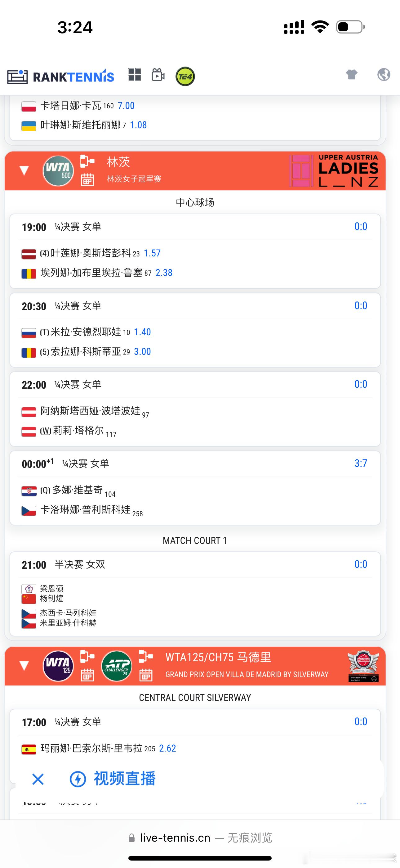Collapse the WTA125/CH75 Madrid section arrow
This screenshot has height=868, width=400.
(x=24, y=666)
